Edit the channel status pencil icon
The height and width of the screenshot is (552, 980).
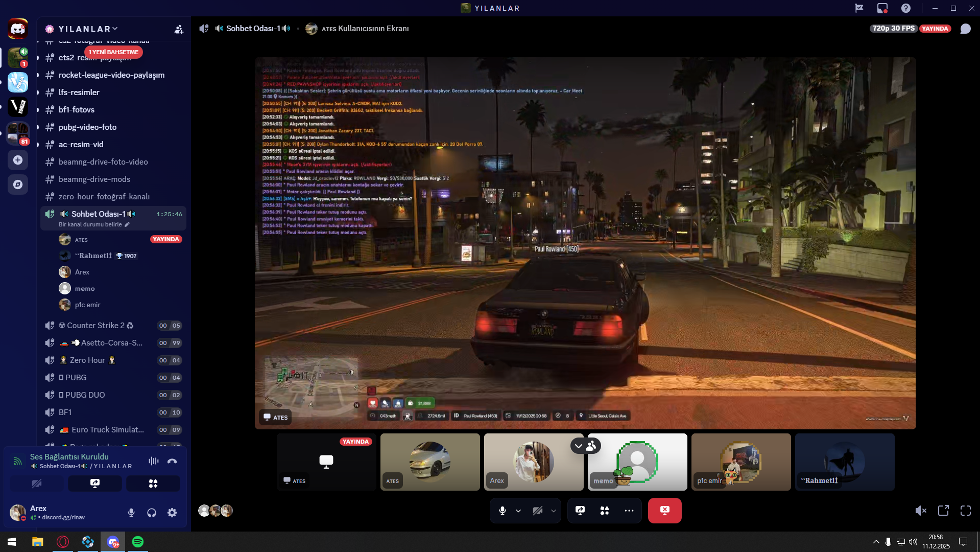point(127,224)
